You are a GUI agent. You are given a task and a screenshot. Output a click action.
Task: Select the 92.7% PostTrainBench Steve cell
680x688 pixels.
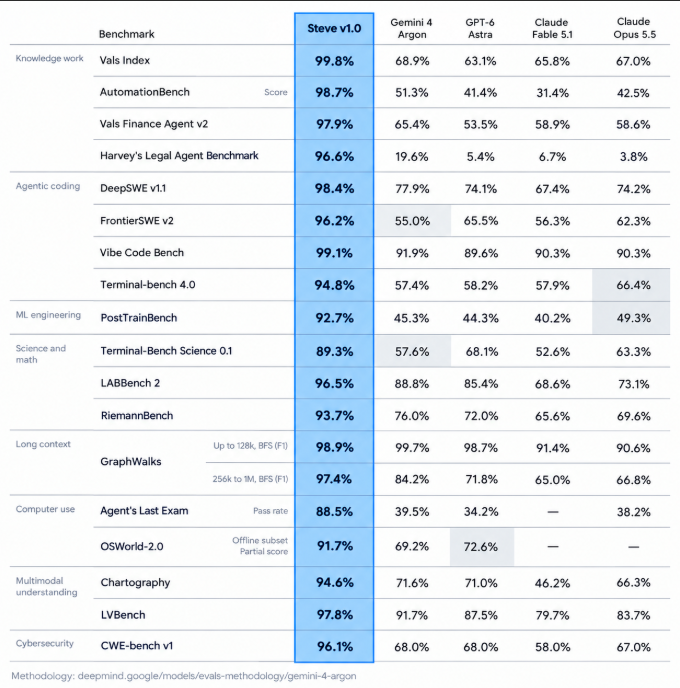[334, 318]
